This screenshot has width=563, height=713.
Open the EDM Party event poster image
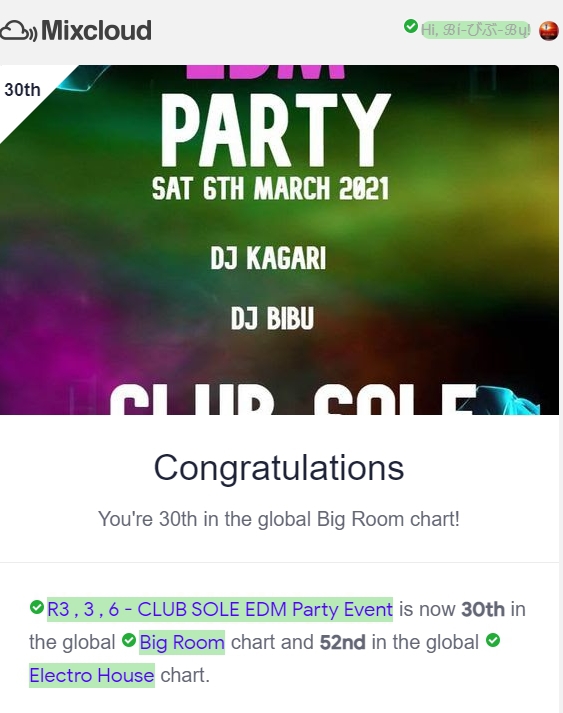pos(279,240)
